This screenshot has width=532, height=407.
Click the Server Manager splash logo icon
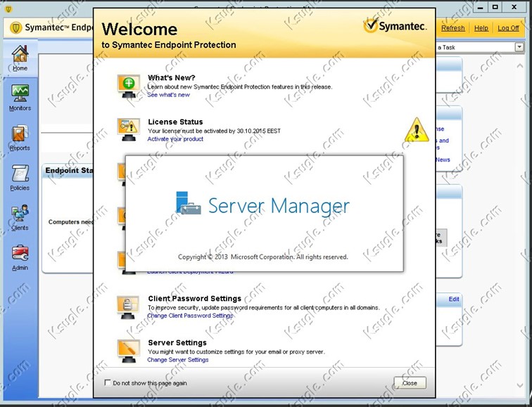click(x=189, y=203)
